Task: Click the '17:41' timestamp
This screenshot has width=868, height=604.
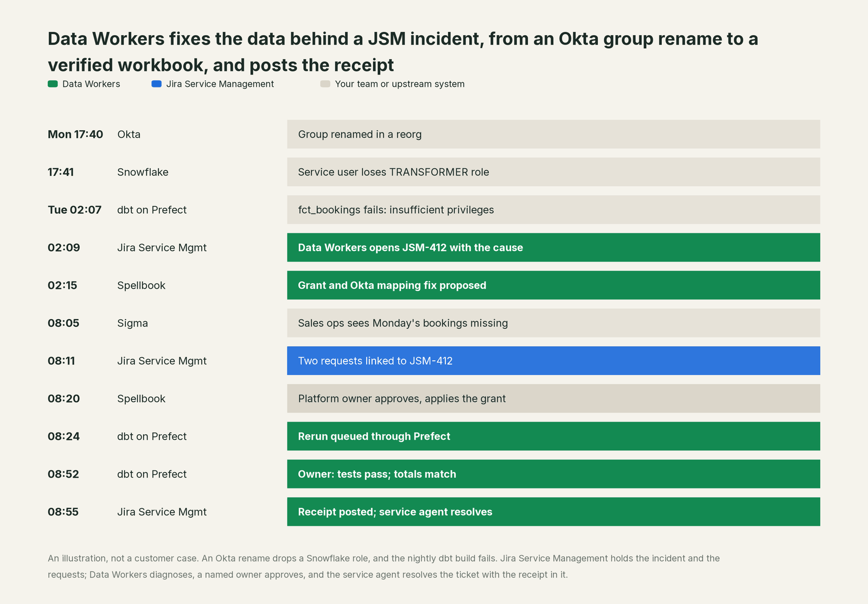Action: pyautogui.click(x=61, y=172)
